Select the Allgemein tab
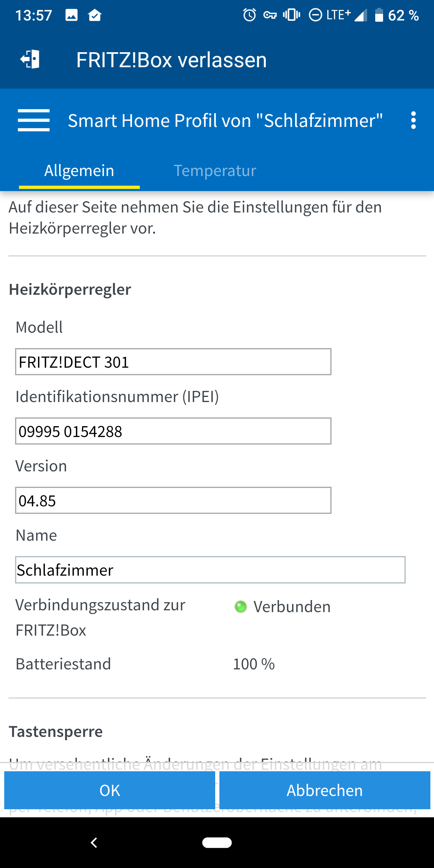The width and height of the screenshot is (434, 868). click(x=79, y=171)
